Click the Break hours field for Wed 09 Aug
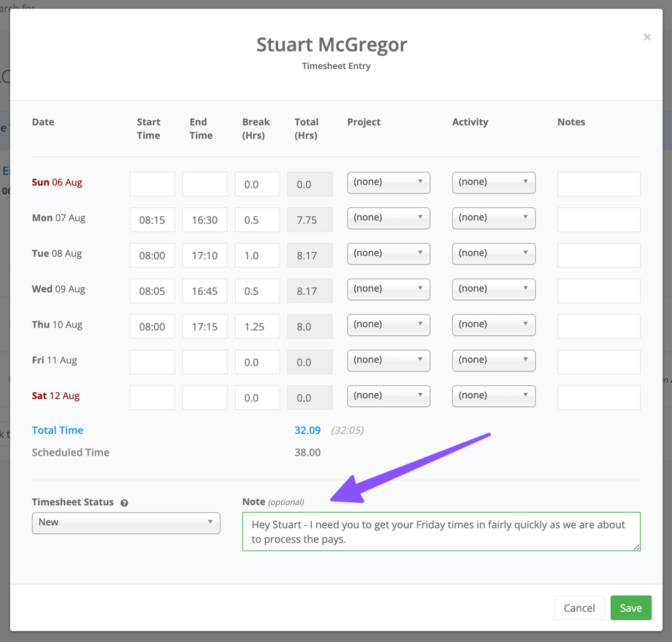Screen dimensions: 672x642 pyautogui.click(x=257, y=291)
